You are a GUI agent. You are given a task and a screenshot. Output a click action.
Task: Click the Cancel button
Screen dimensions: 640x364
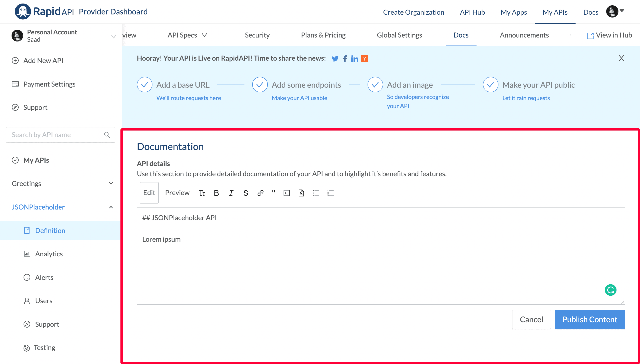[531, 319]
